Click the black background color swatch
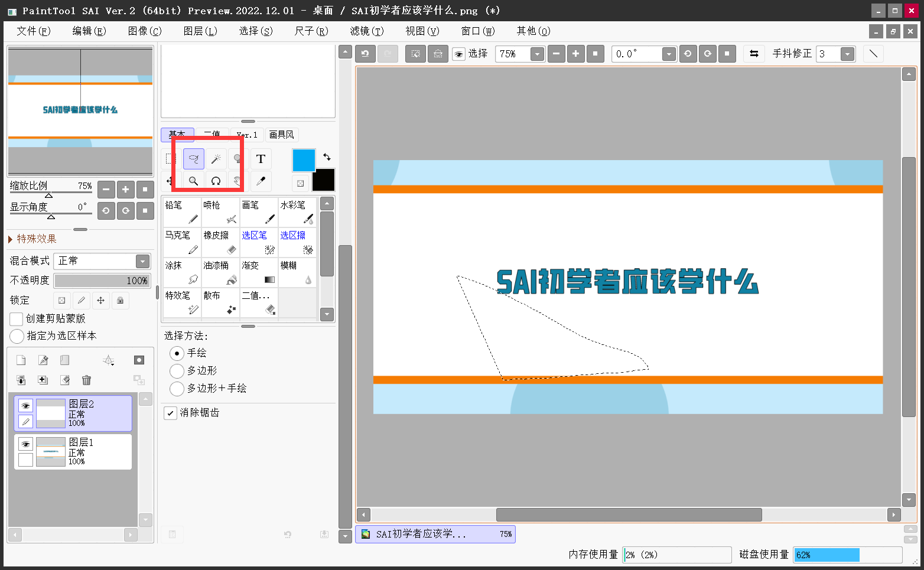This screenshot has width=924, height=570. pos(324,180)
